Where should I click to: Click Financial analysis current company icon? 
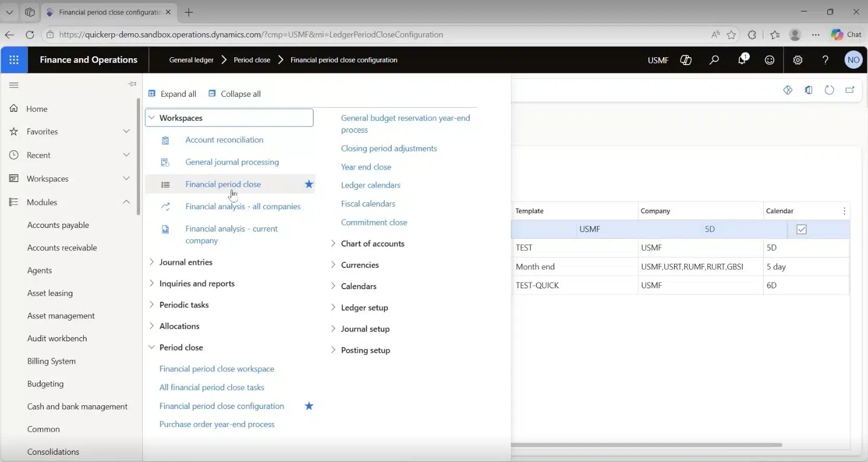(x=166, y=229)
